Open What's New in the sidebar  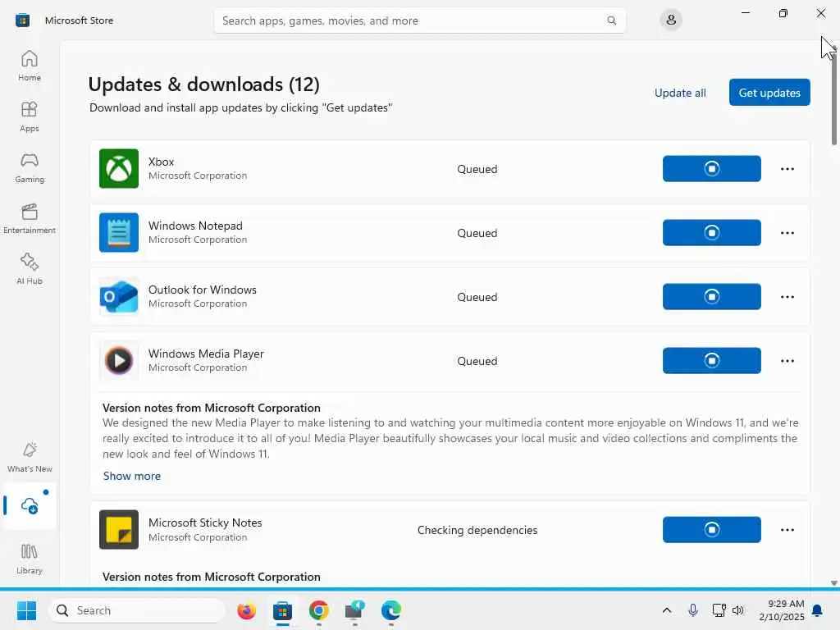pyautogui.click(x=30, y=457)
